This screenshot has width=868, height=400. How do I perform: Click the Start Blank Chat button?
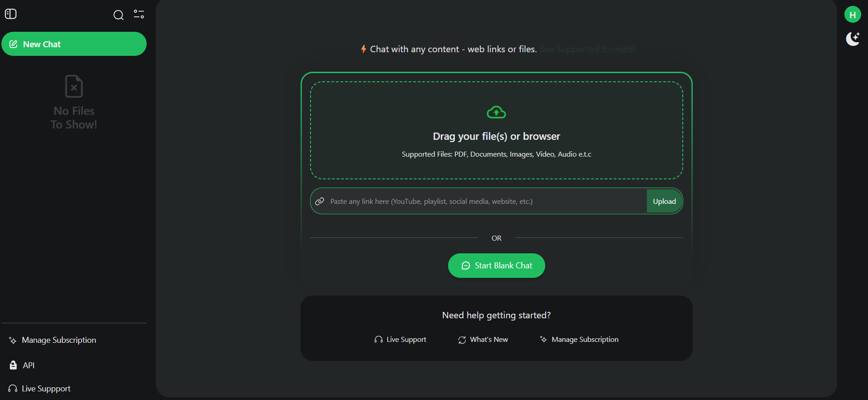coord(496,266)
